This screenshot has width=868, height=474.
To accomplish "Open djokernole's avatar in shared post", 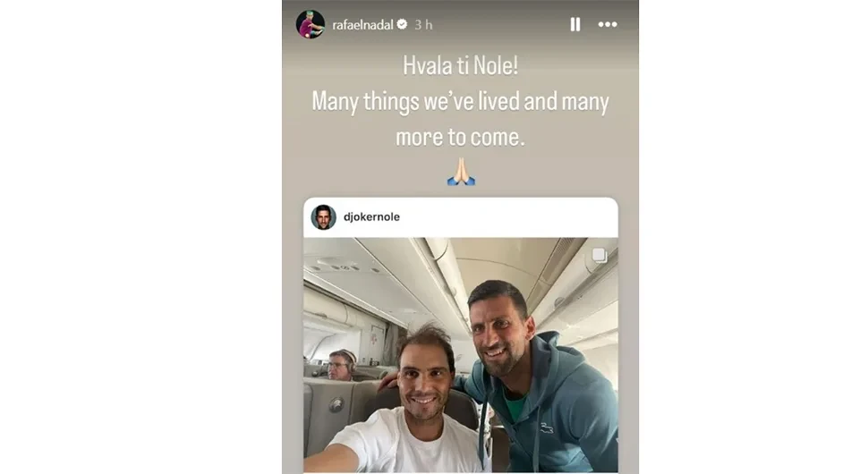I will (323, 216).
